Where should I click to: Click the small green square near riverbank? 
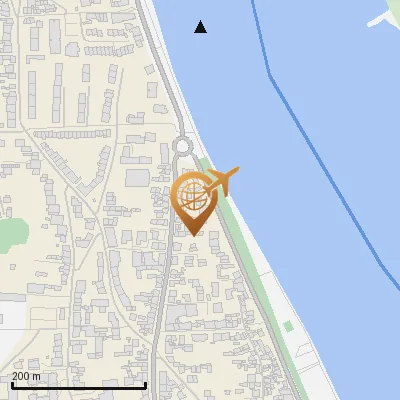pyautogui.click(x=288, y=326)
